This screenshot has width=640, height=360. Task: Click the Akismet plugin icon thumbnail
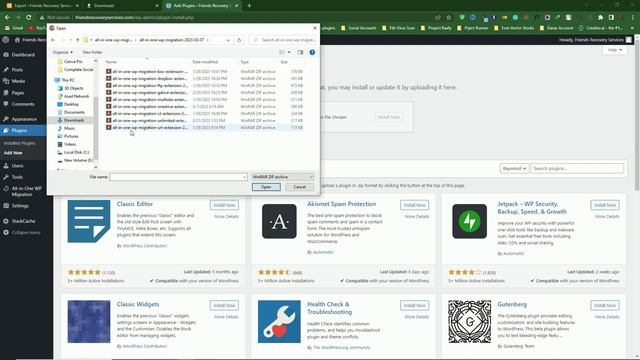click(x=279, y=221)
